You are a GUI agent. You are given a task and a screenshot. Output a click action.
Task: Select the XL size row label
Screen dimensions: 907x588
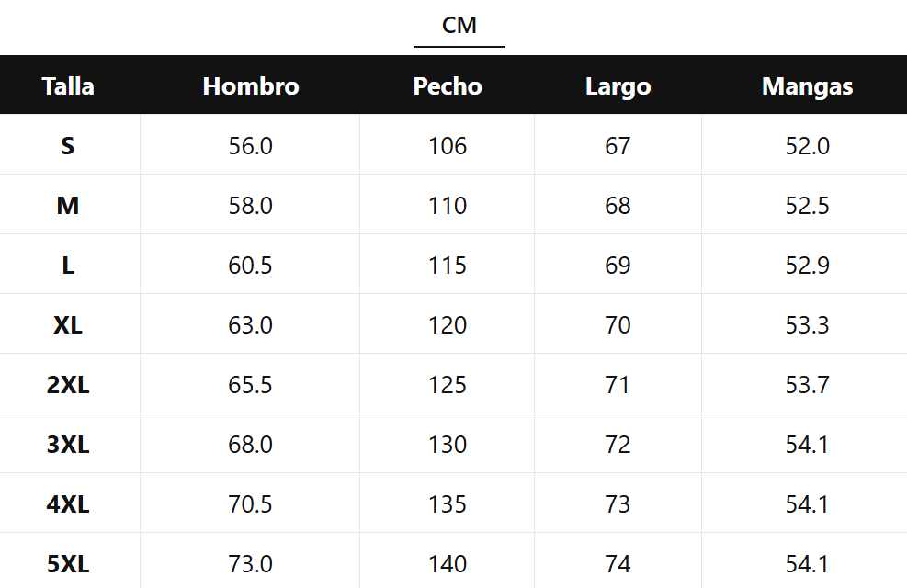(x=68, y=325)
